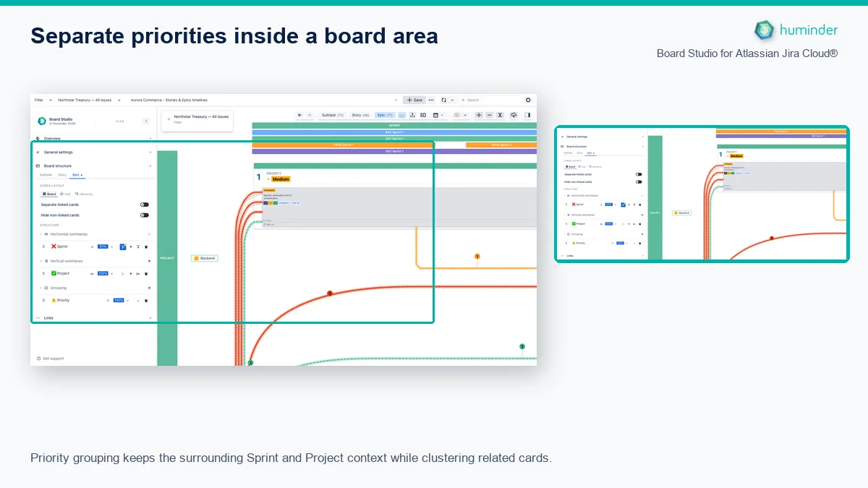
Task: Switch to the Subtask tab
Action: pyautogui.click(x=46, y=175)
